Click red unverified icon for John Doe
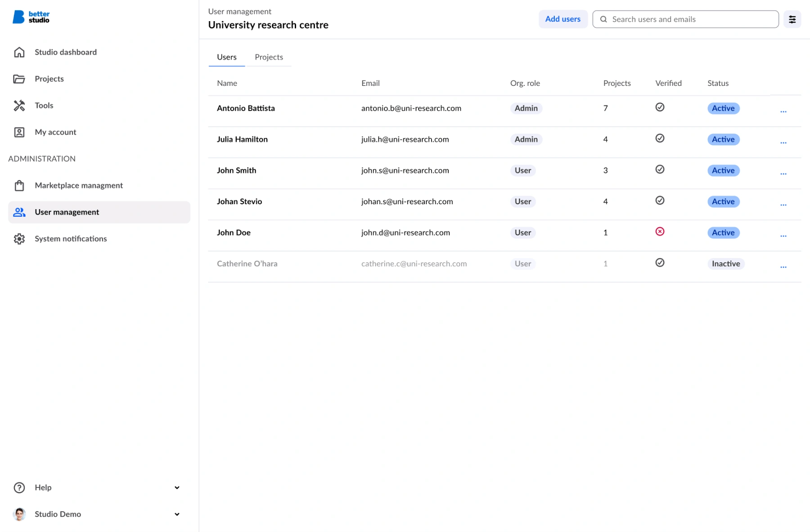The height and width of the screenshot is (532, 810). pyautogui.click(x=660, y=231)
